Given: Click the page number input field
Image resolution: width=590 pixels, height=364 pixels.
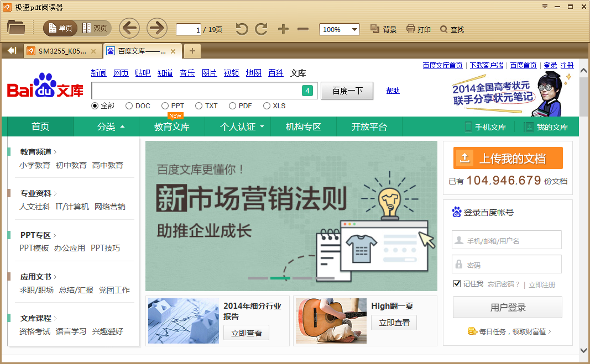Looking at the screenshot, I should click(189, 29).
